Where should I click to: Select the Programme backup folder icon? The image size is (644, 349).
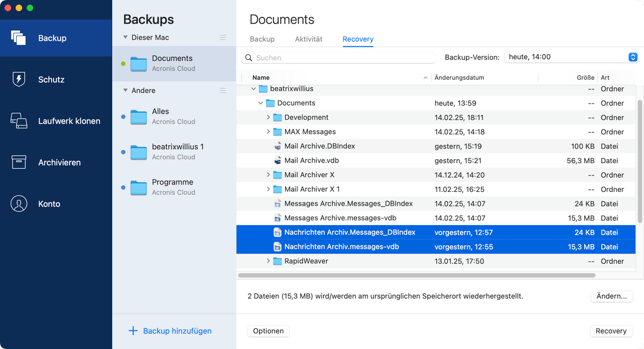(139, 188)
